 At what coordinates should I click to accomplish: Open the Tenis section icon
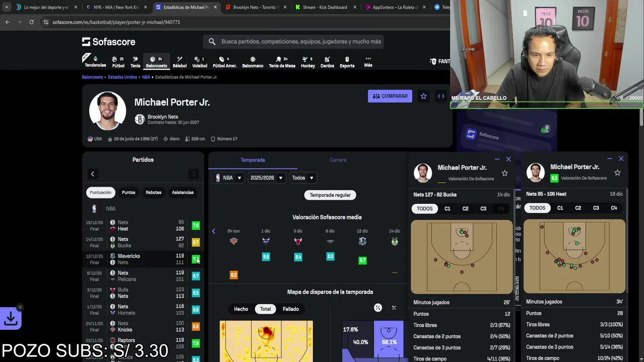point(135,62)
